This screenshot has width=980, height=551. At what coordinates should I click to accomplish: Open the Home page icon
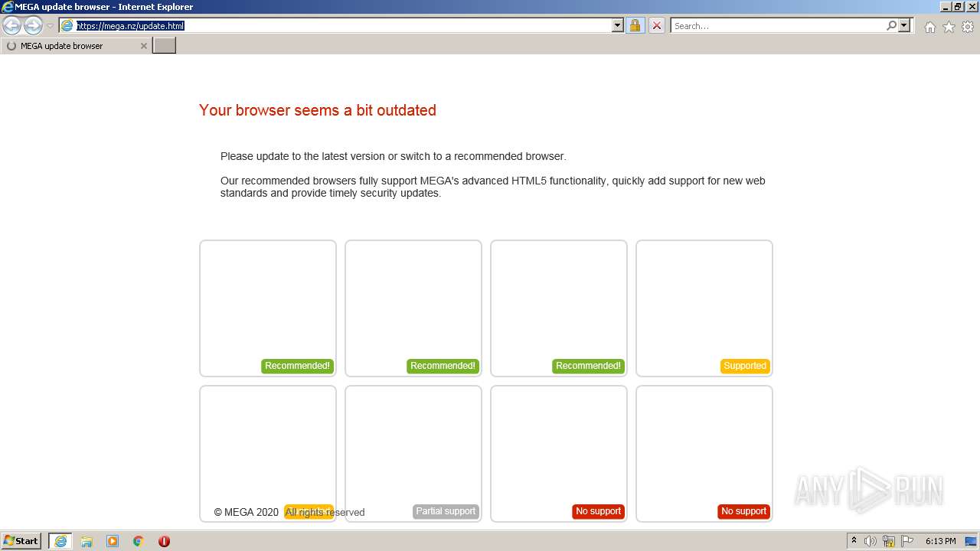click(929, 27)
